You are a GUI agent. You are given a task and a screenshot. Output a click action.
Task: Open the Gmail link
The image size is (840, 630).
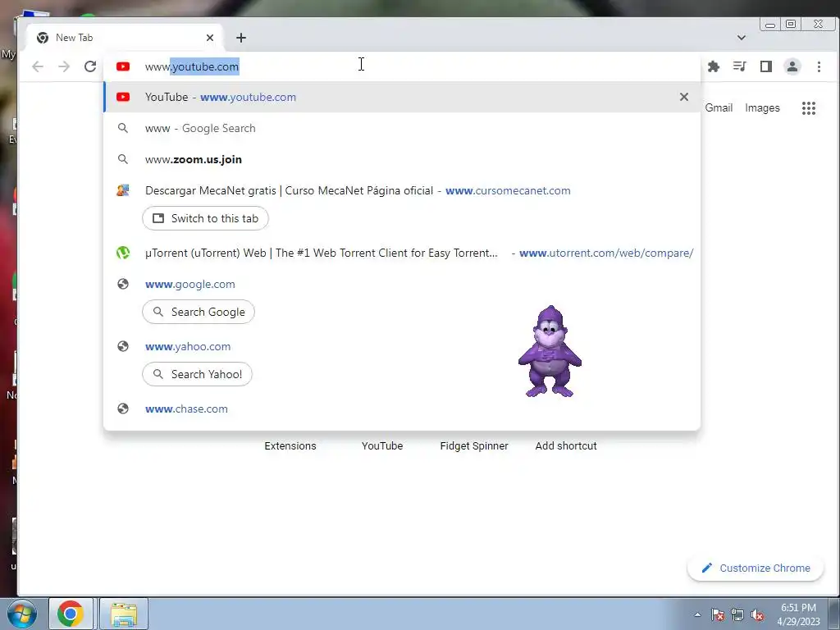tap(719, 107)
